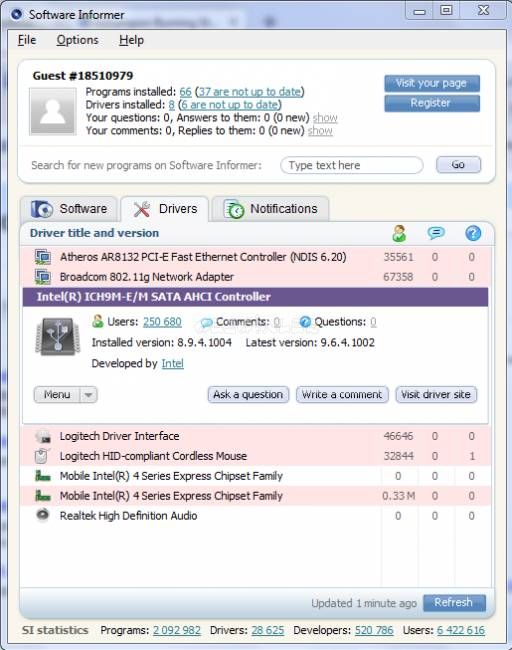Click the Write a comment button
The height and width of the screenshot is (650, 512).
pyautogui.click(x=342, y=394)
